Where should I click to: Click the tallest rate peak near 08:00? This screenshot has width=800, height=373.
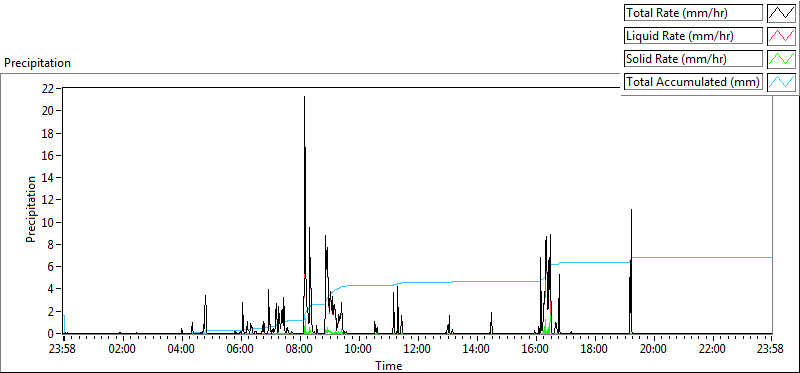305,97
